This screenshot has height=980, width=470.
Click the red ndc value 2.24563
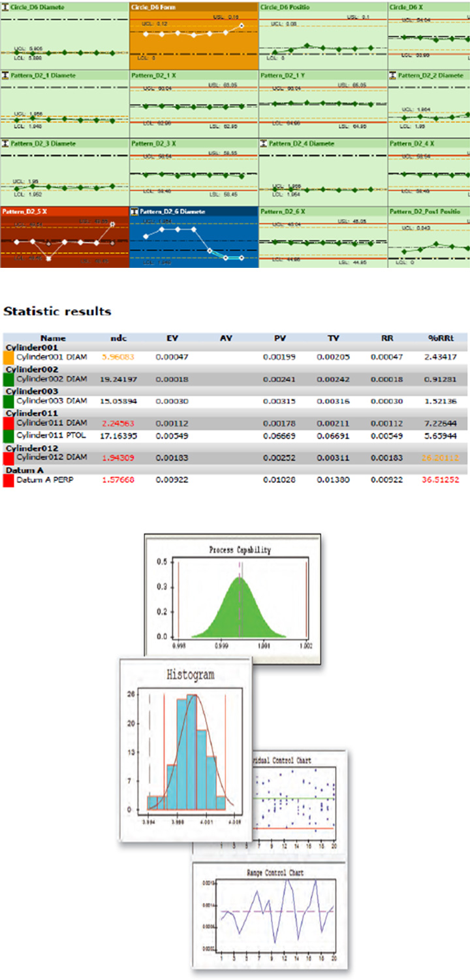(x=119, y=422)
